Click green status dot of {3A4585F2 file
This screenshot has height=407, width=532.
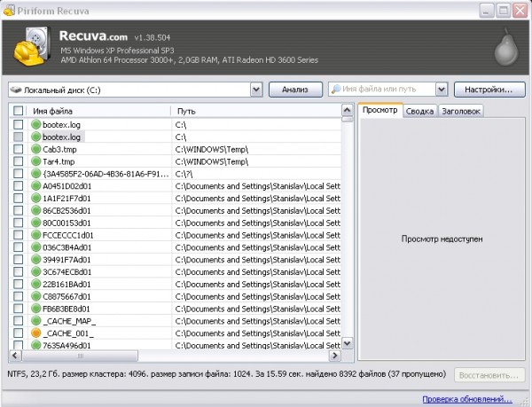tap(36, 173)
